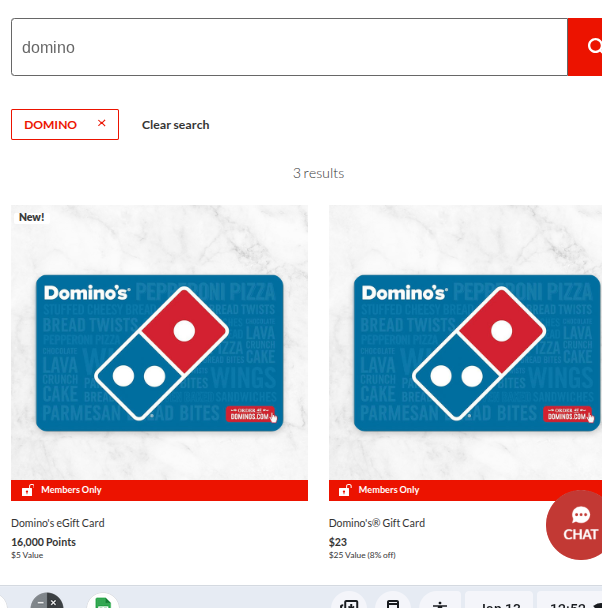Viewport: 602px width, 608px height.
Task: Click the lock icon on eGift Members Only banner
Action: coord(28,490)
